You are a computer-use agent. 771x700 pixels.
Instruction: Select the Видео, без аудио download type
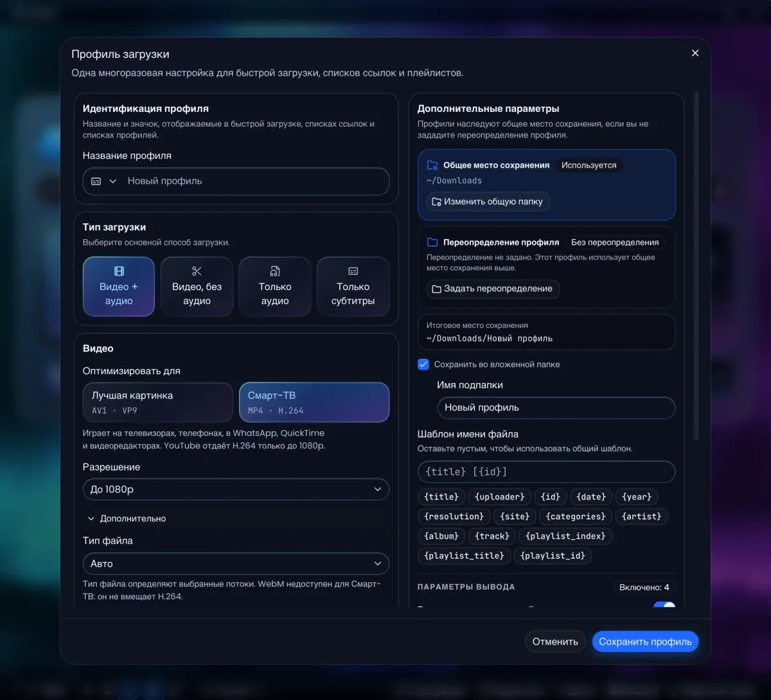[197, 287]
